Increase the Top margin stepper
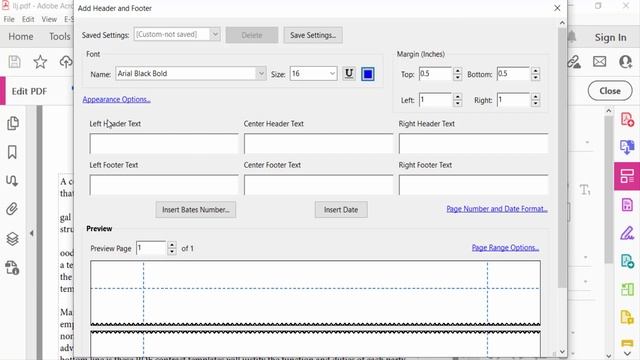Viewport: 640px width, 360px height. [458, 71]
